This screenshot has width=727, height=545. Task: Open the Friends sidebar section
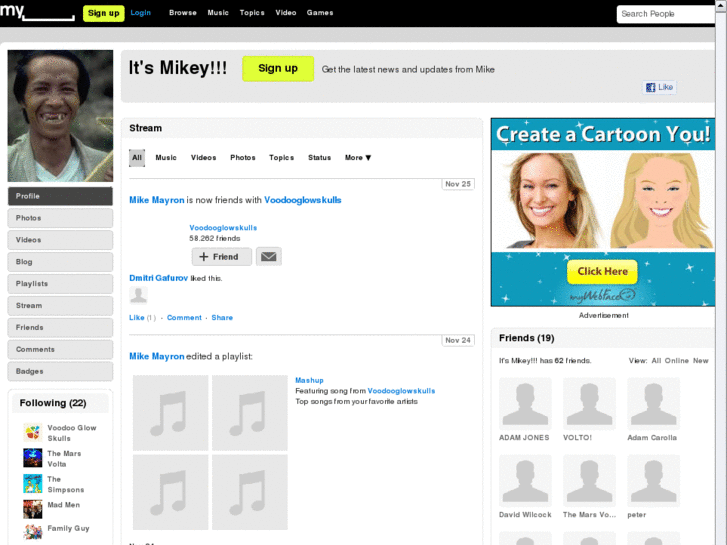tap(60, 327)
